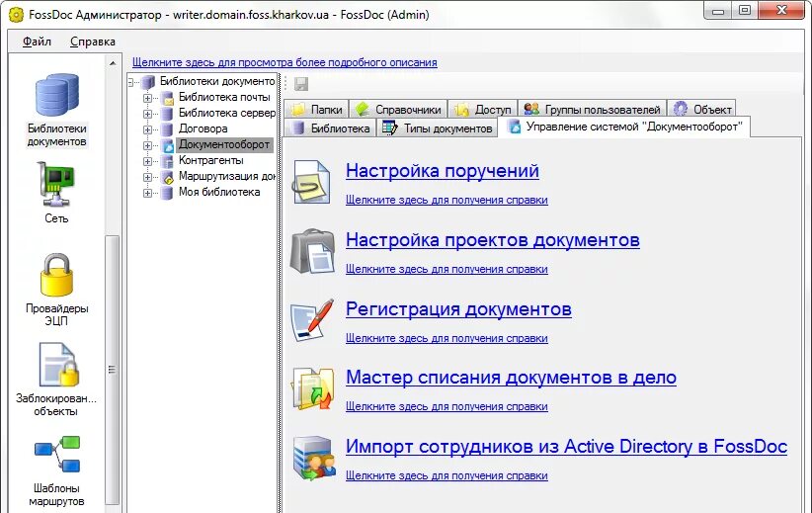
Task: Click the Контрагенты tree node icon
Action: 167,161
